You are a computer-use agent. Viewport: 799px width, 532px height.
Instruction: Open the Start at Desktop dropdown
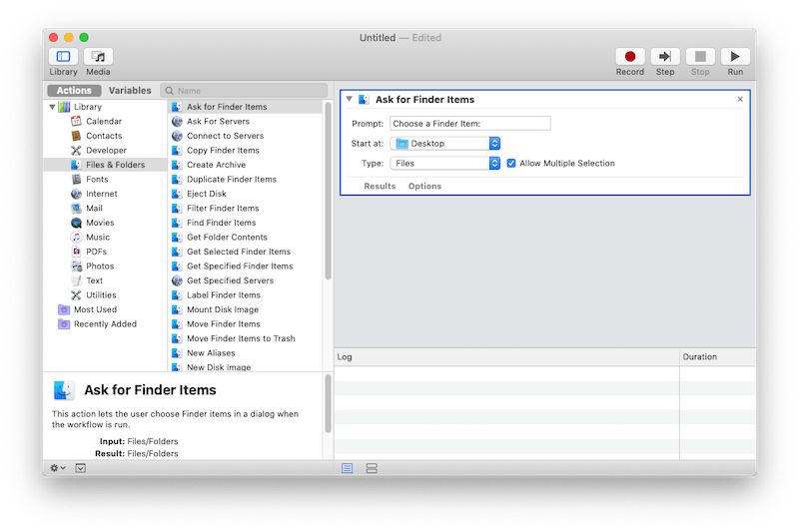tap(444, 144)
